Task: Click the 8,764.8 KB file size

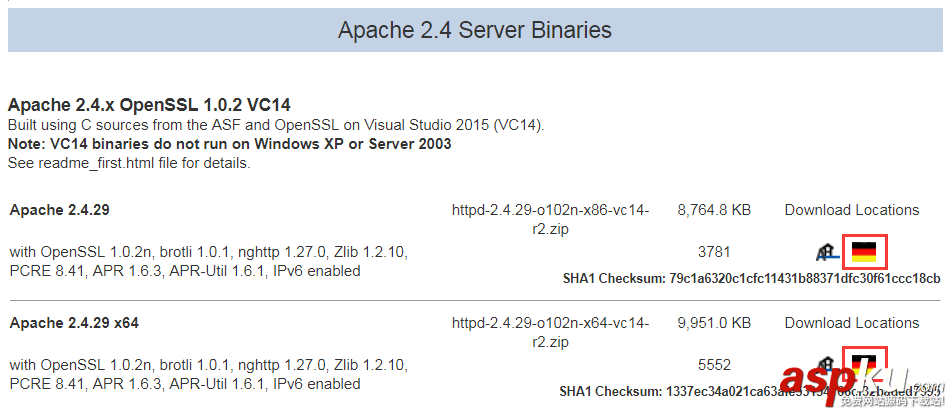Action: pos(713,210)
